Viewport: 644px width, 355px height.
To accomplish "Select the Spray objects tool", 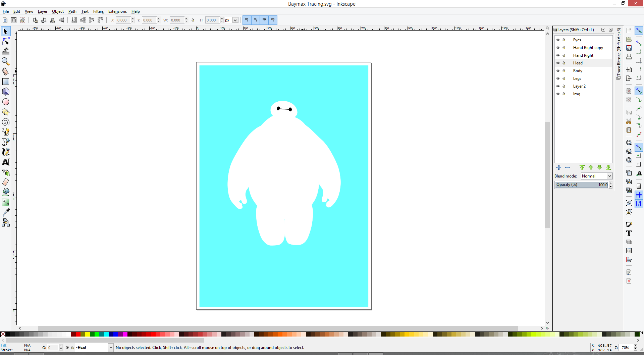I will [x=5, y=172].
